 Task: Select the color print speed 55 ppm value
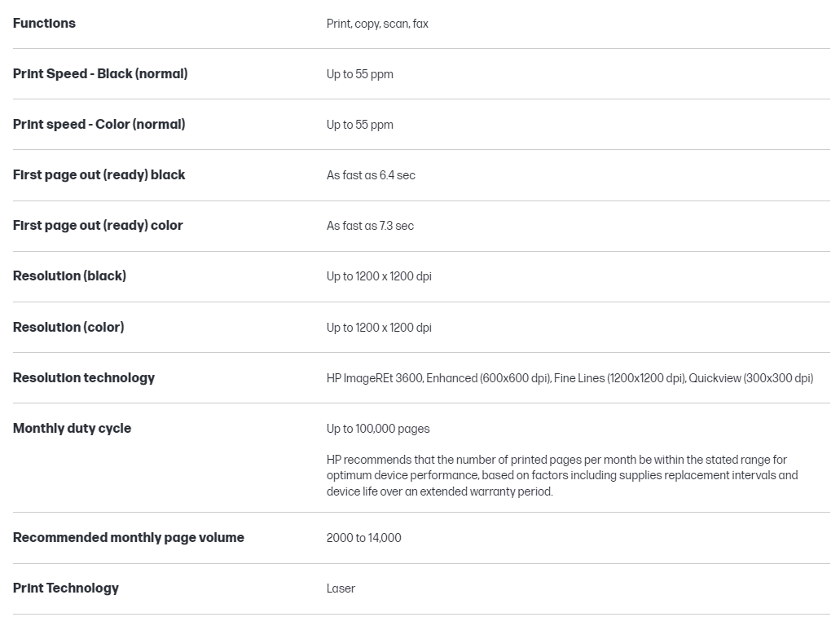click(x=359, y=125)
